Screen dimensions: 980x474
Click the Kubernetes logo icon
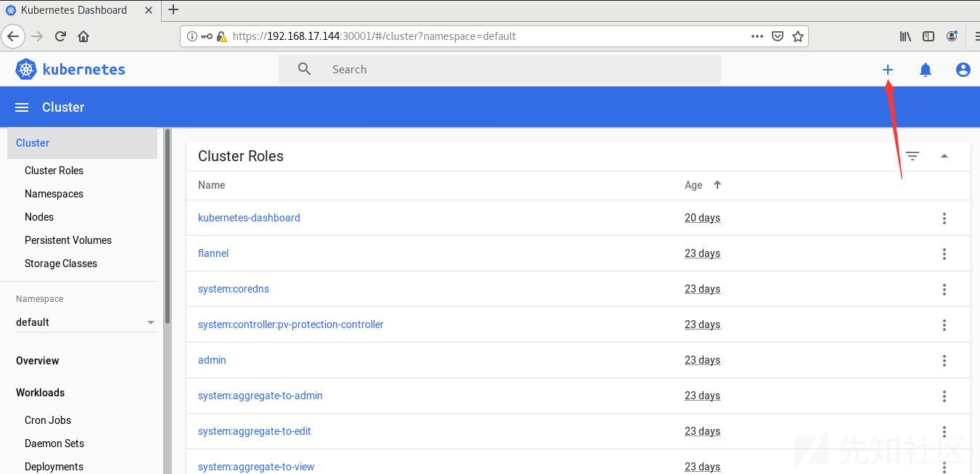(26, 70)
